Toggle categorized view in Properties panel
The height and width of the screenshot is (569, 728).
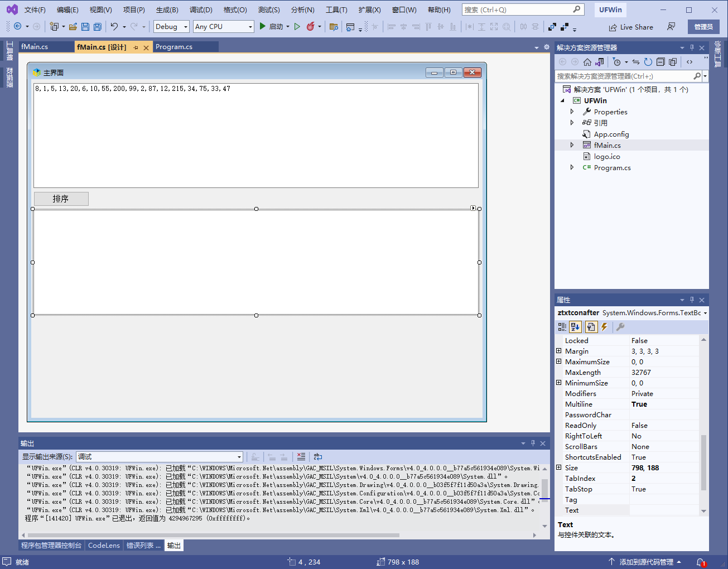tap(562, 327)
